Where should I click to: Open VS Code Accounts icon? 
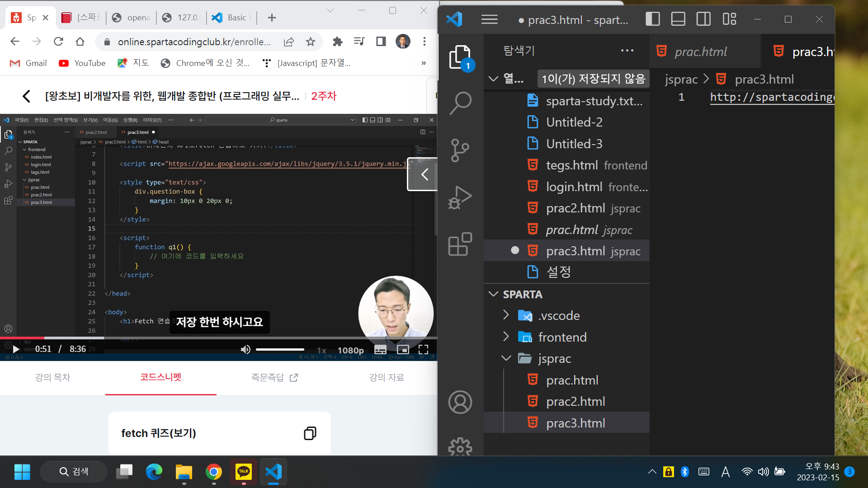pos(460,402)
